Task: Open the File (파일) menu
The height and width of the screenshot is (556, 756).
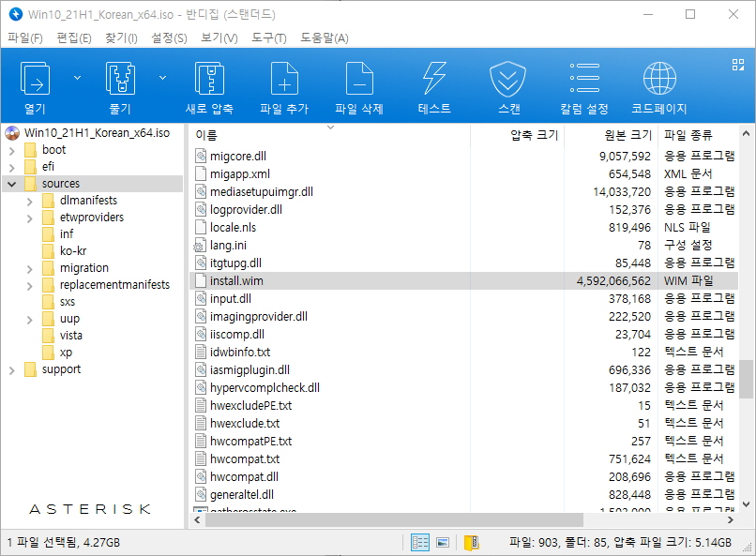Action: click(x=25, y=38)
